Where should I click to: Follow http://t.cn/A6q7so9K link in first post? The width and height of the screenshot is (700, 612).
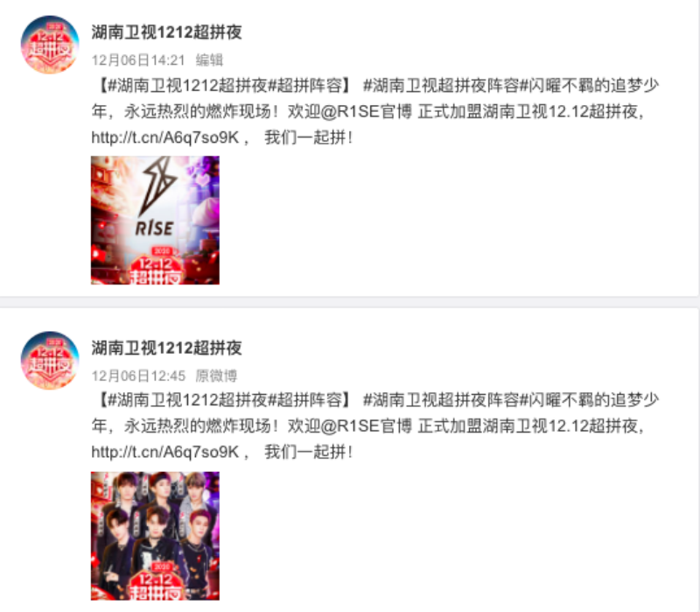pos(165,137)
